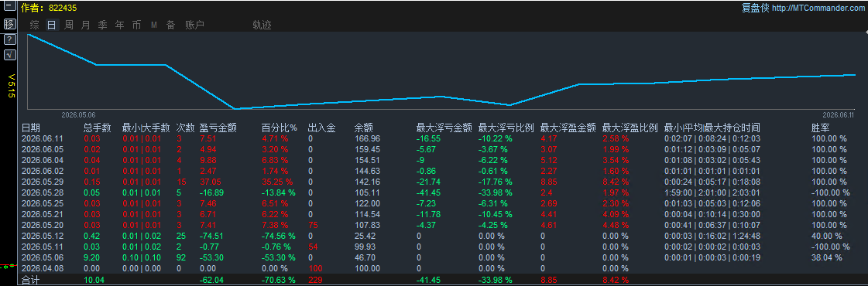Screen dimensions: 868x286
Task: Click the 最大浮盈金额 column header
Action: tap(568, 128)
